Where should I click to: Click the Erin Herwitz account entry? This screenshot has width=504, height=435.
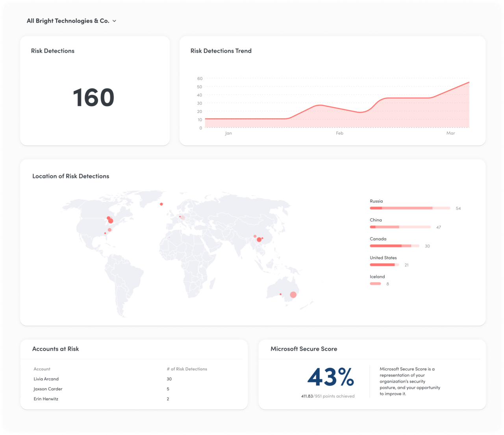[46, 398]
